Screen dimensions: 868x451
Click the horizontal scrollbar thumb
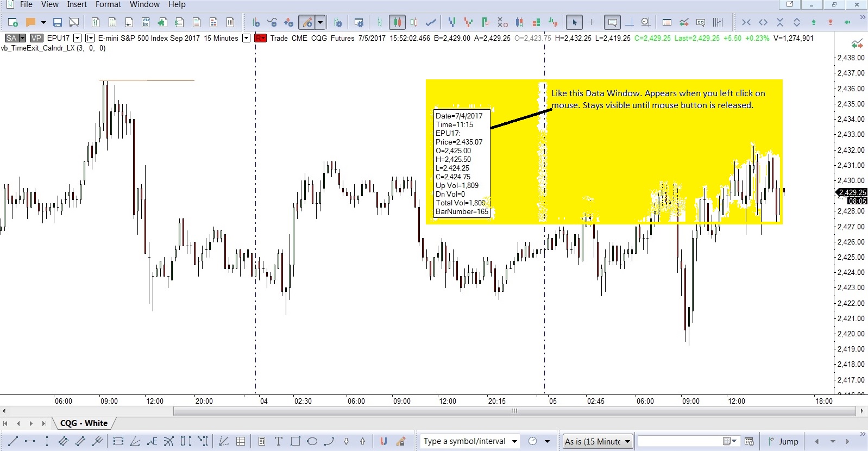point(514,411)
